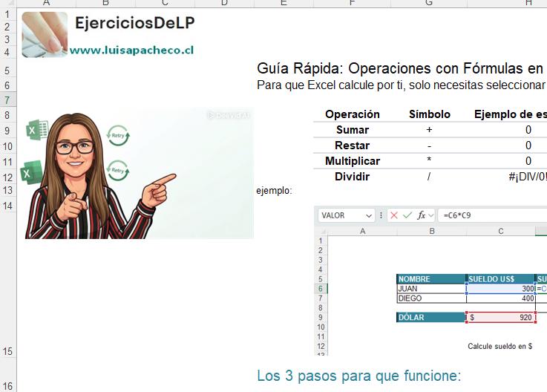The image size is (547, 392).
Task: Select the '/' symbol cell
Action: point(429,177)
